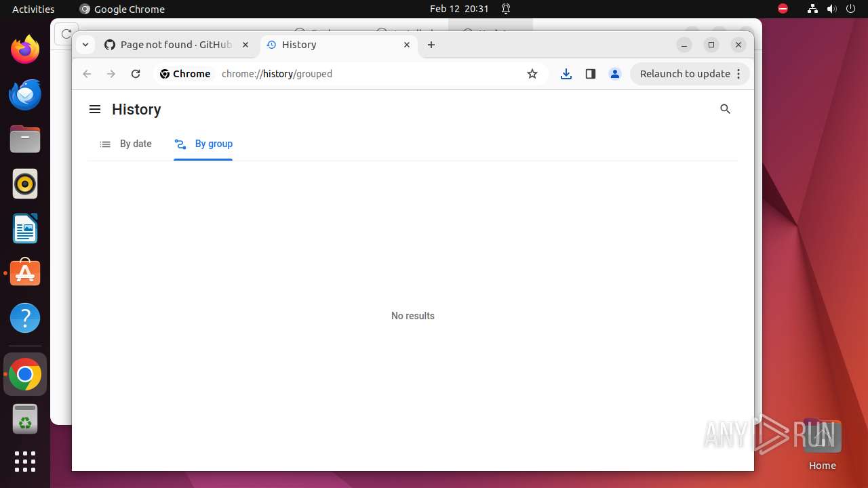The image size is (868, 488).
Task: Toggle the Chrome side panel icon
Action: 591,74
